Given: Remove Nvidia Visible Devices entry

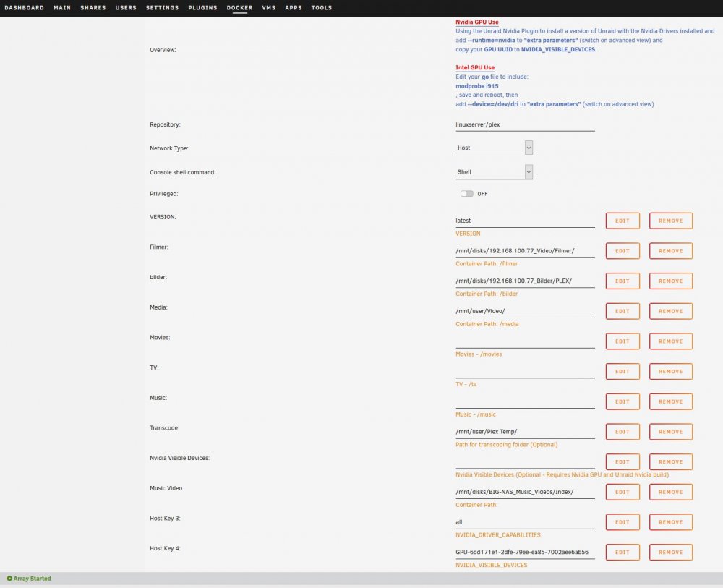Looking at the screenshot, I should [670, 461].
